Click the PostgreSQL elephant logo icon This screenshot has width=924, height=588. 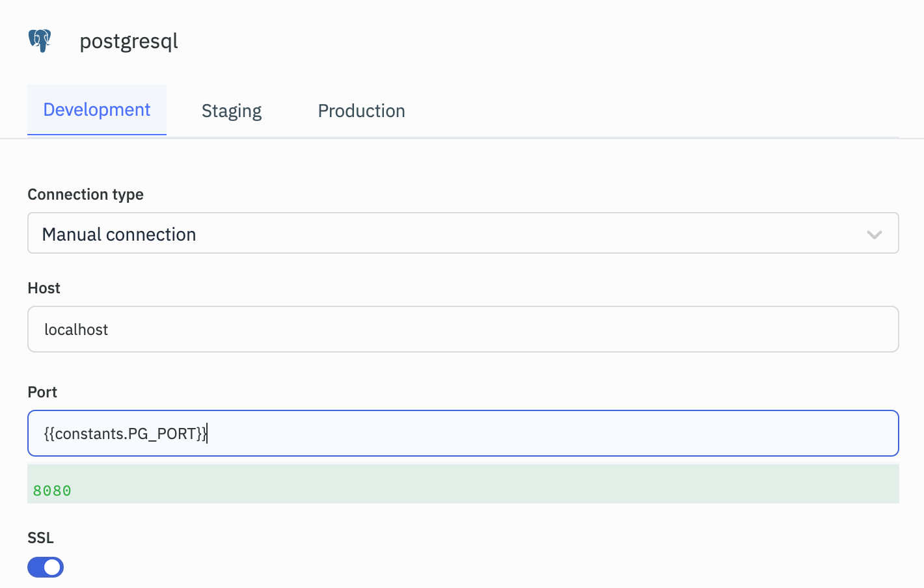tap(40, 40)
